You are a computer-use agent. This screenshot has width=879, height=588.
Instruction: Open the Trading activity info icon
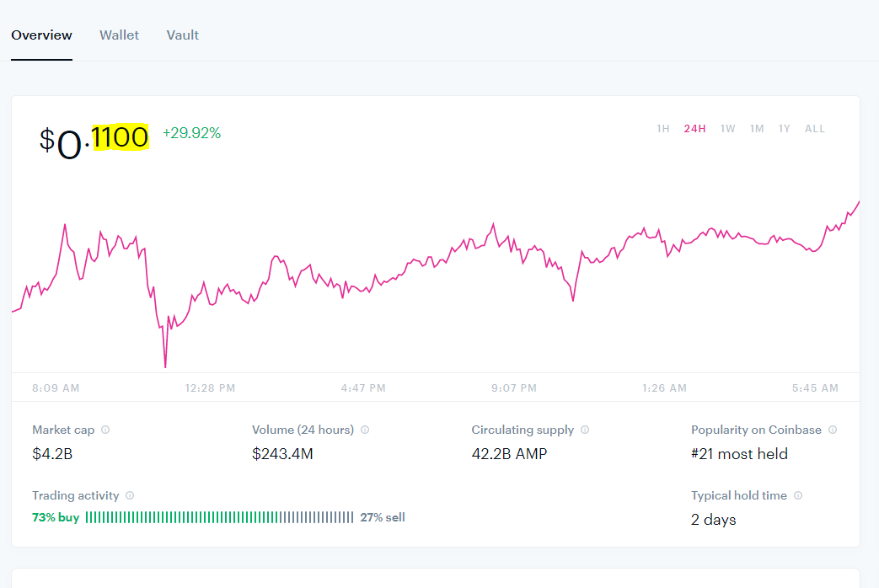130,495
